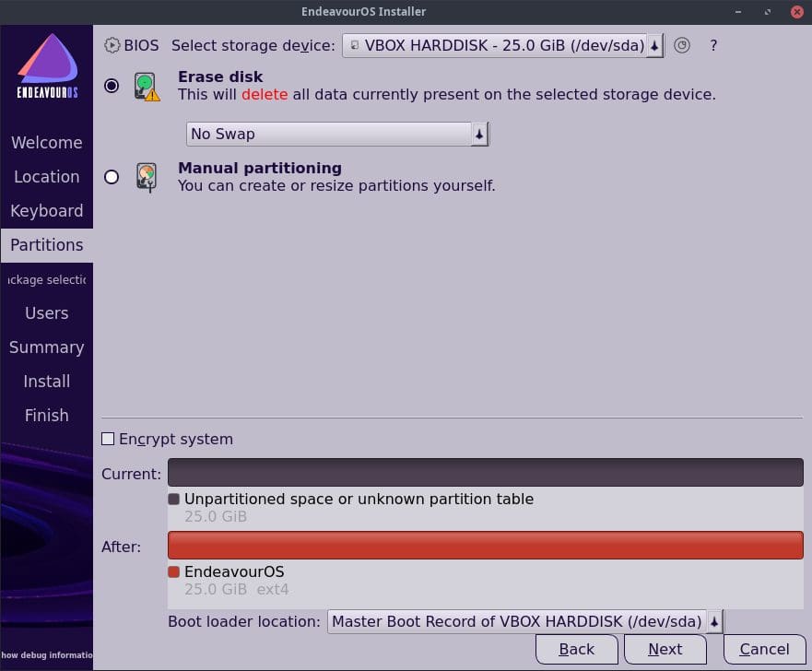Click the arrow of the boot loader combo box
The image size is (812, 671).
click(x=714, y=622)
